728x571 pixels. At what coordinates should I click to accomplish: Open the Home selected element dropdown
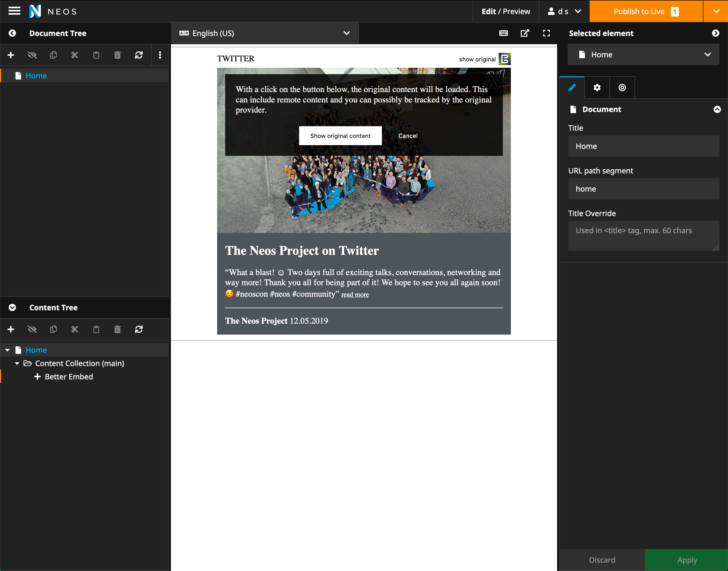click(643, 54)
